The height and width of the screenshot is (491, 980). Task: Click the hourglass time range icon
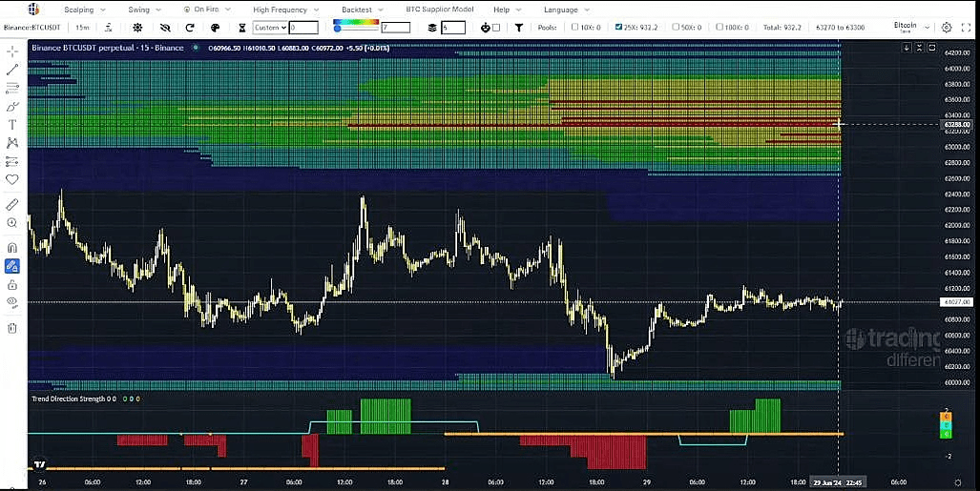242,28
